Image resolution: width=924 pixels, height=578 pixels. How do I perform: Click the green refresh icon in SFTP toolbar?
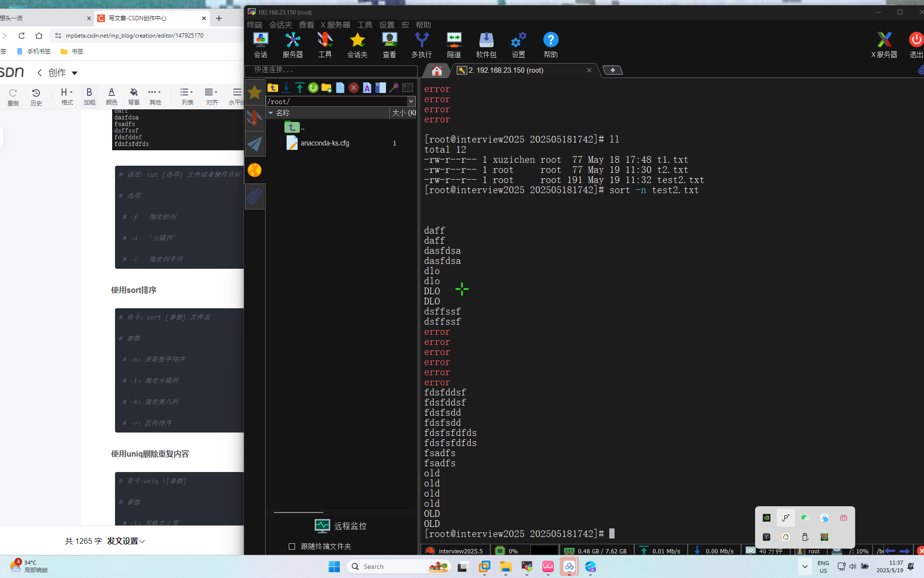coord(313,88)
